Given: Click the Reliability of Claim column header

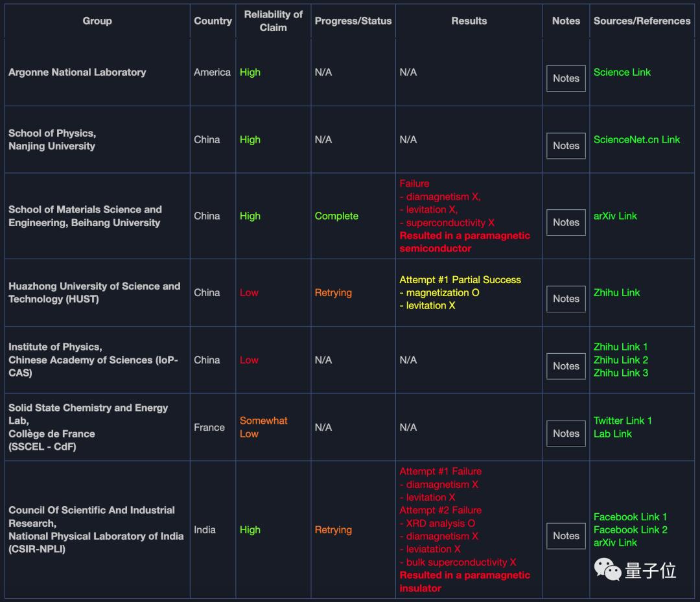Looking at the screenshot, I should [x=273, y=21].
